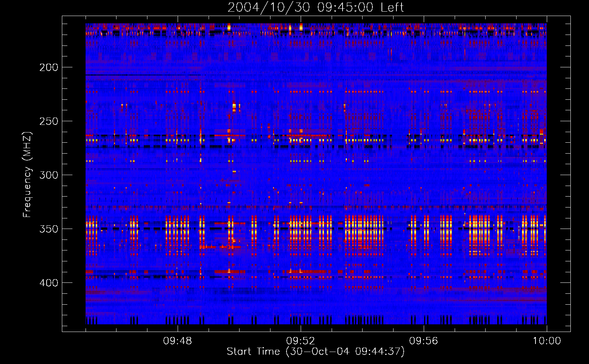Click the 09:48 time tick label
Image resolution: width=589 pixels, height=364 pixels.
tap(178, 341)
